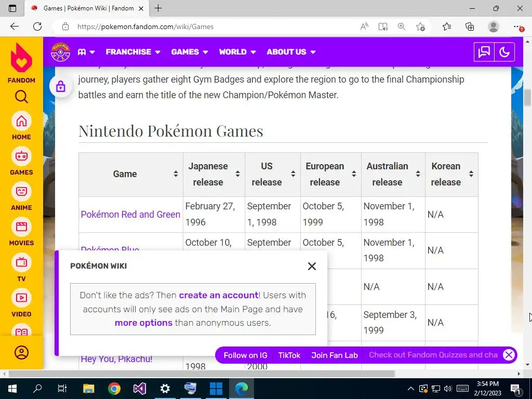Refresh the page in Edge
The height and width of the screenshot is (399, 532).
click(37, 26)
